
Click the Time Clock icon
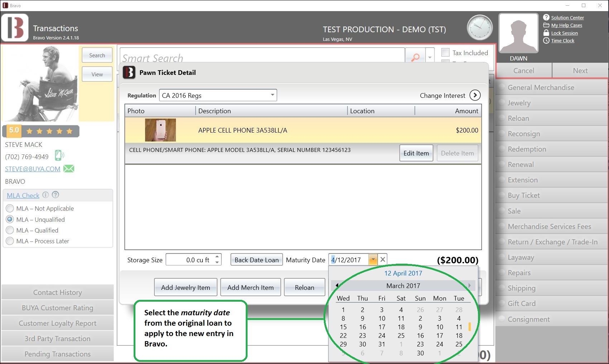click(546, 40)
